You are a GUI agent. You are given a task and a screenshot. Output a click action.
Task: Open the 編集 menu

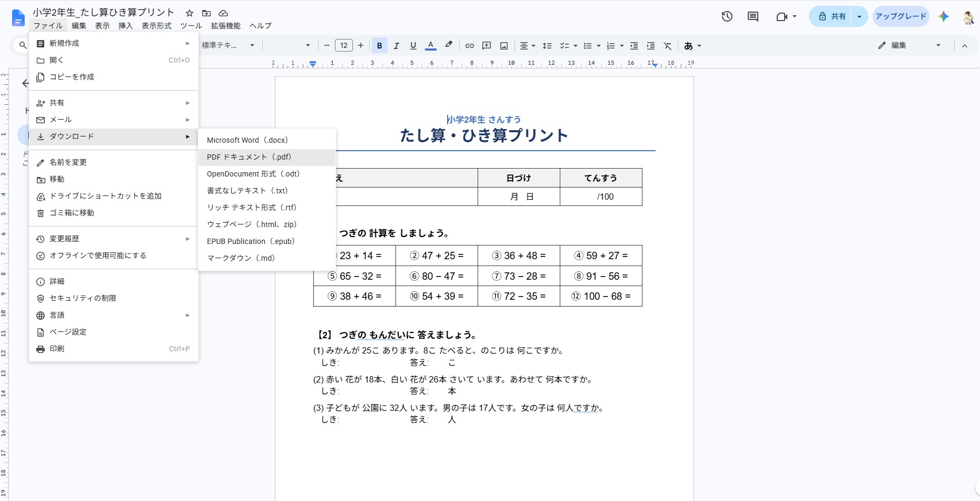(79, 26)
